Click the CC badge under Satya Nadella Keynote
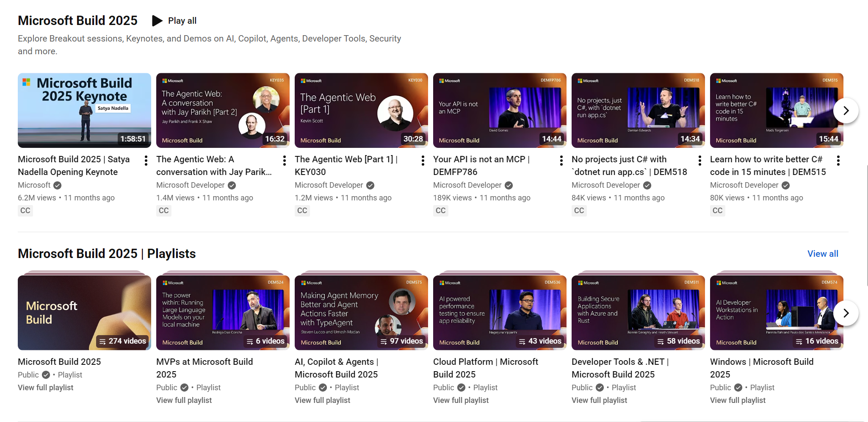Image resolution: width=868 pixels, height=422 pixels. click(x=25, y=211)
